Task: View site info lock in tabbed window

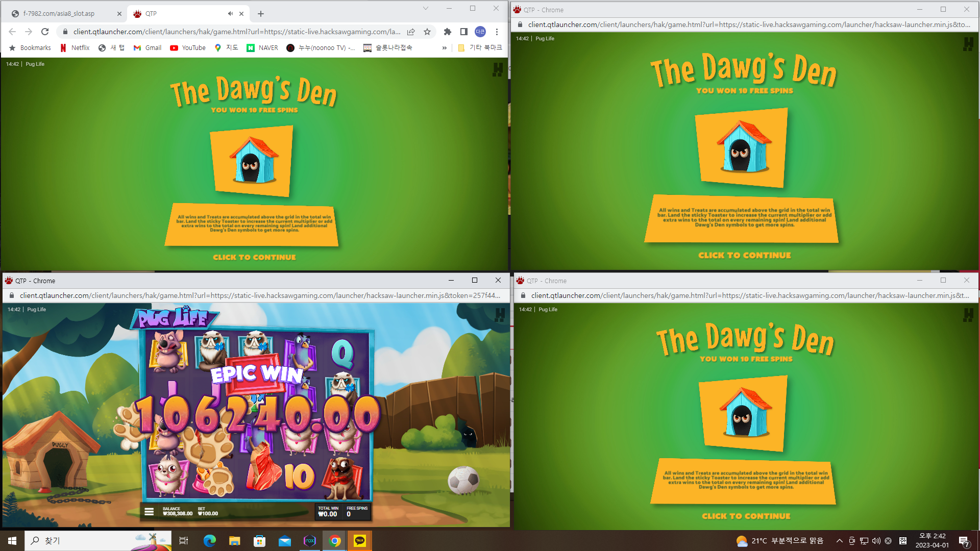Action: (65, 32)
